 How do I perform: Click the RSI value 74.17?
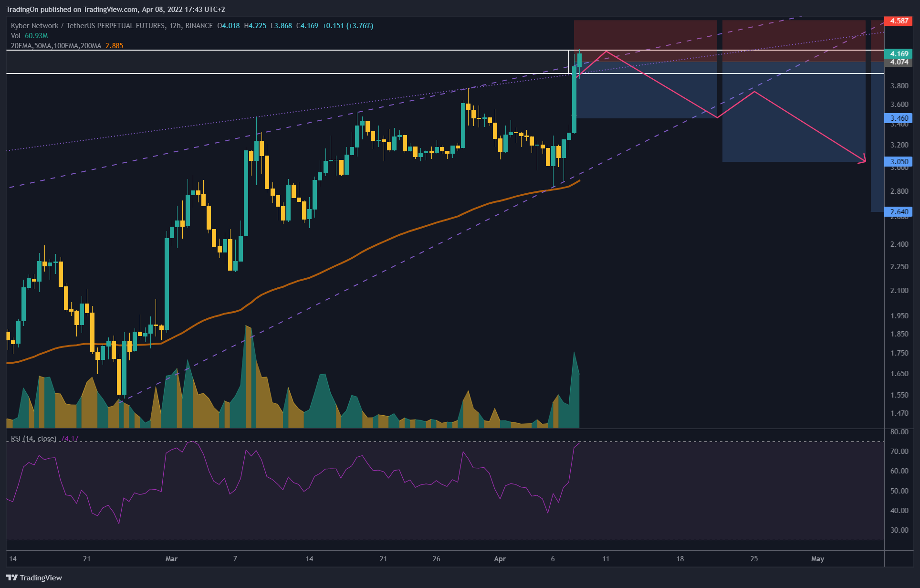[x=70, y=439]
